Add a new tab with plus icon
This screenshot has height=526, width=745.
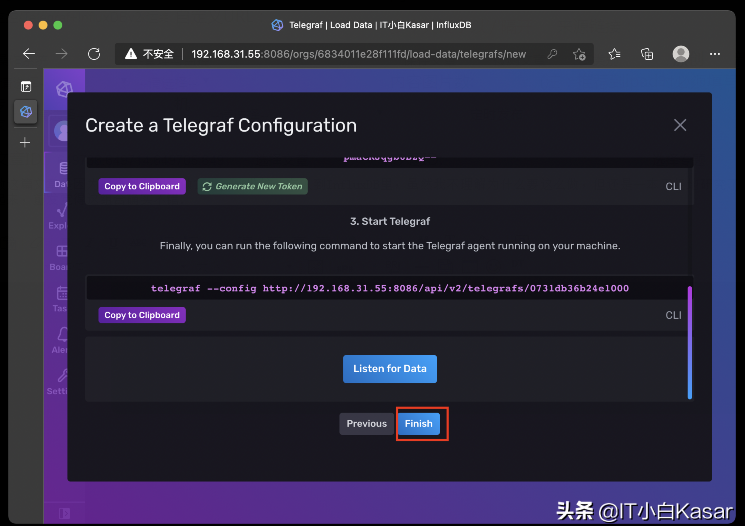(x=25, y=142)
